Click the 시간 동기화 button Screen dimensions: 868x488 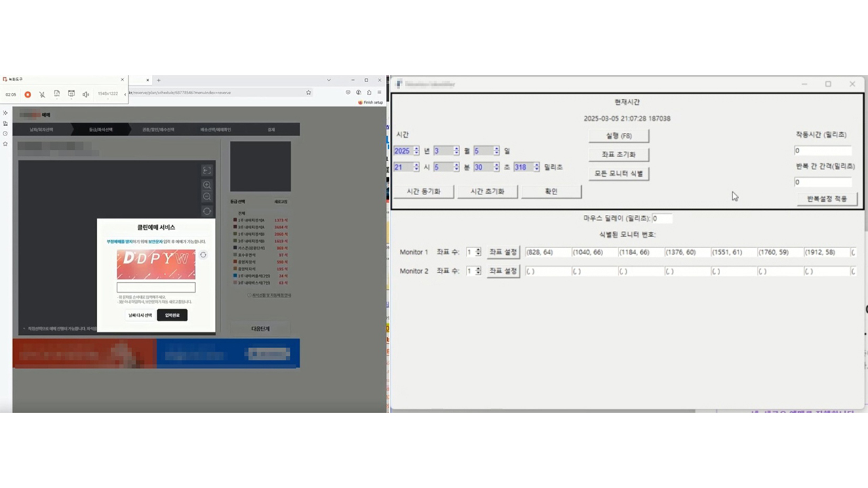(423, 192)
